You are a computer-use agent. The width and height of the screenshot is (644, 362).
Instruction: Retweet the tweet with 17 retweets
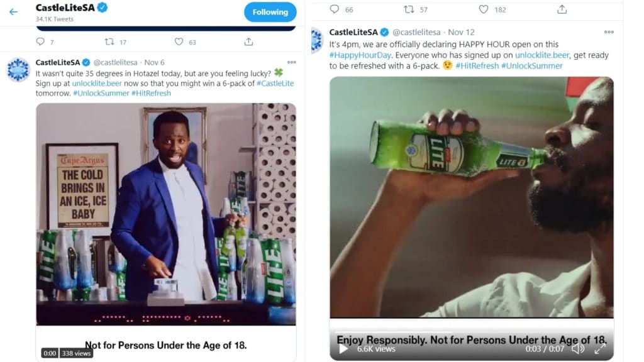click(x=109, y=41)
